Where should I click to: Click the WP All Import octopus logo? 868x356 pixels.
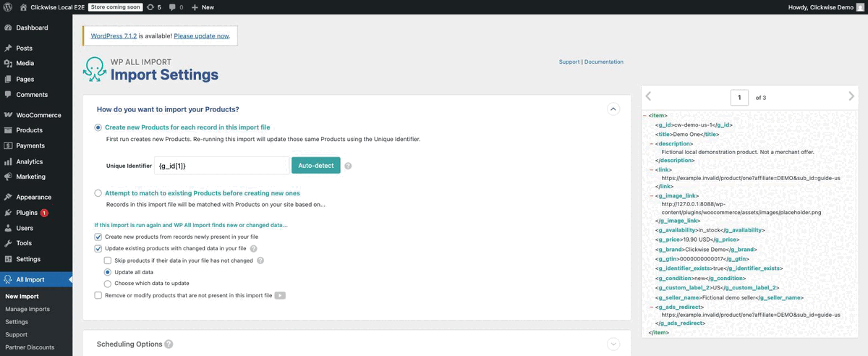95,69
